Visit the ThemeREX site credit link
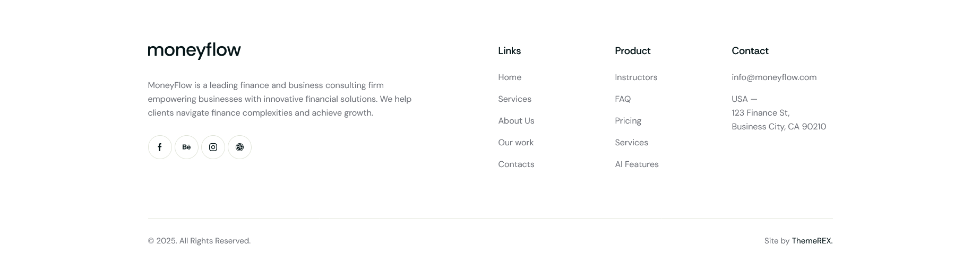This screenshot has width=980, height=262. pos(812,241)
